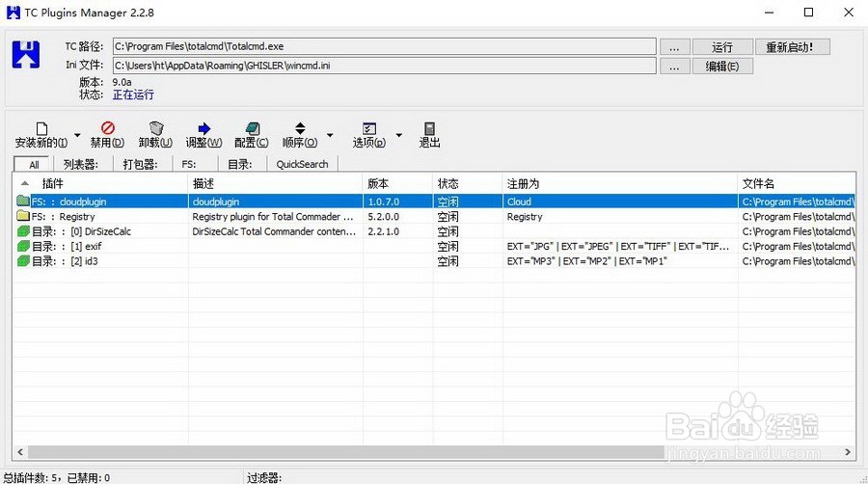Click the Ini 文件 path input field

pos(384,66)
